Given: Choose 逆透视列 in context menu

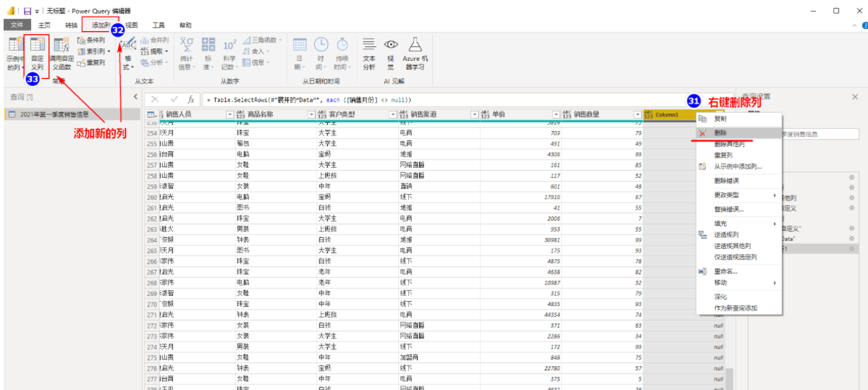Looking at the screenshot, I should click(738, 234).
